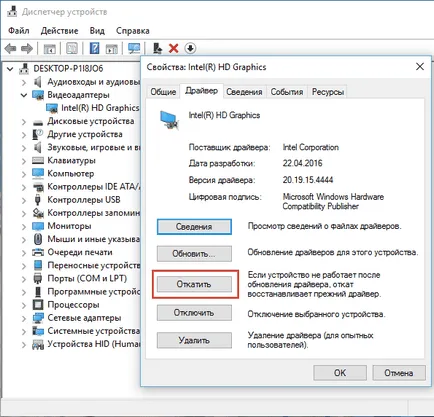The image size is (434, 417).
Task: Click the Отключить button
Action: pos(194,313)
